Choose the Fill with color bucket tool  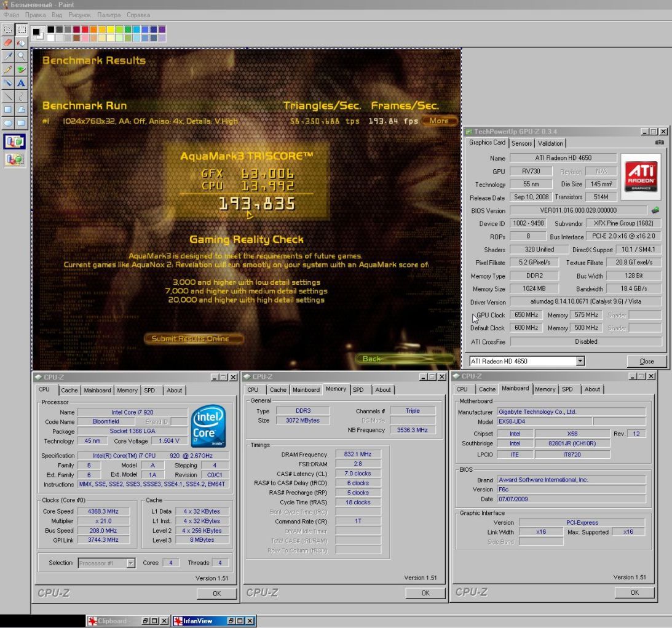(x=22, y=43)
